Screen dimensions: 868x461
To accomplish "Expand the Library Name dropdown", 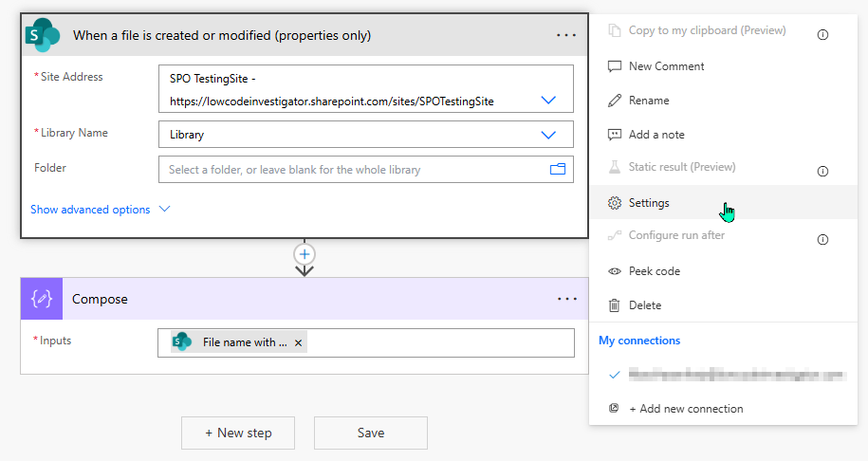I will (x=548, y=135).
